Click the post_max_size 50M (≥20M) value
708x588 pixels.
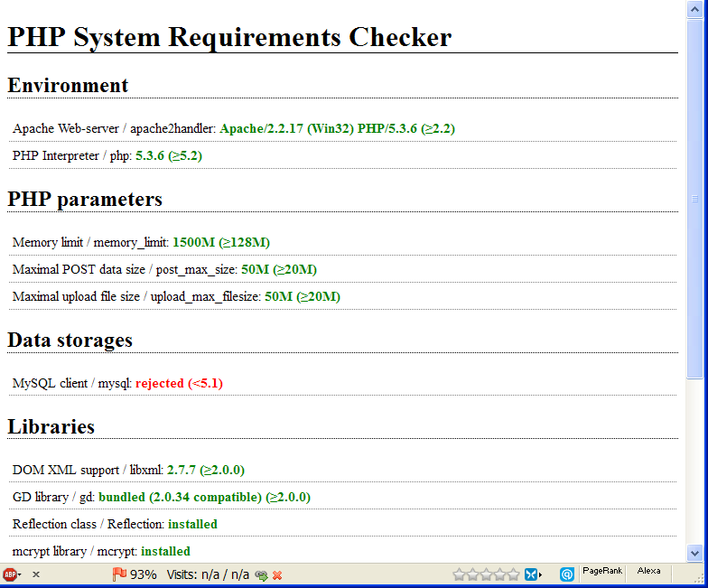[x=279, y=269]
